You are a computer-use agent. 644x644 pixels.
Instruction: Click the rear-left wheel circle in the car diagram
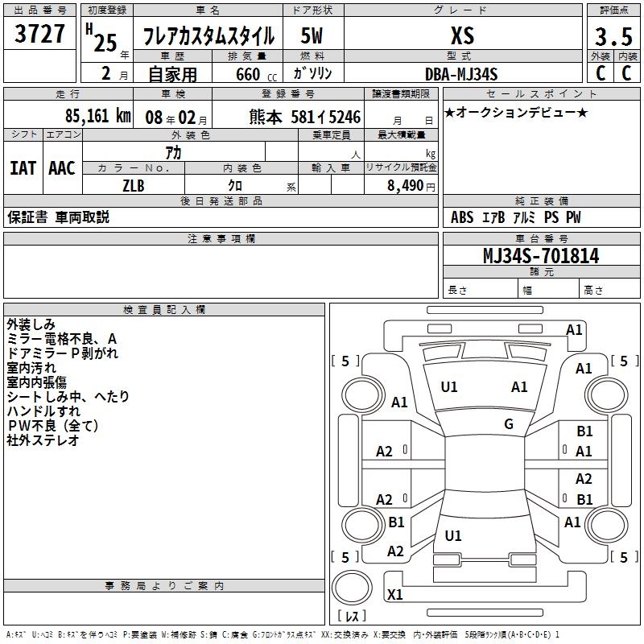coord(363,525)
